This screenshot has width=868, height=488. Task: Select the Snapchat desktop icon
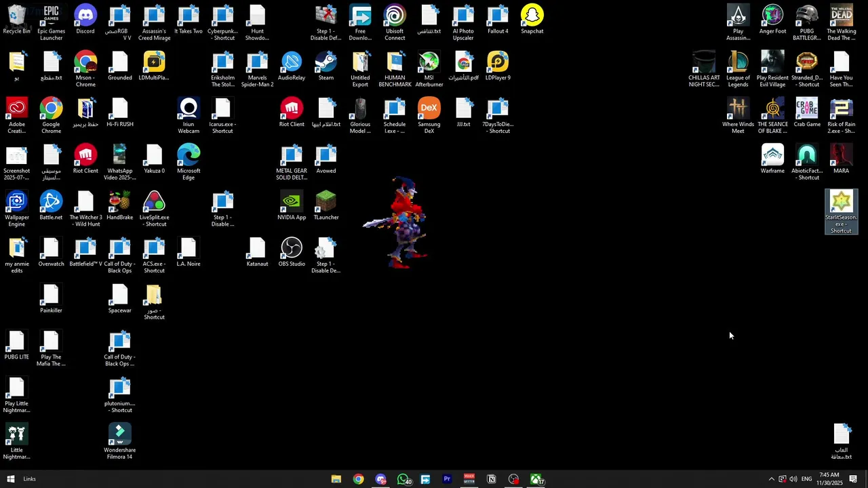point(532,20)
